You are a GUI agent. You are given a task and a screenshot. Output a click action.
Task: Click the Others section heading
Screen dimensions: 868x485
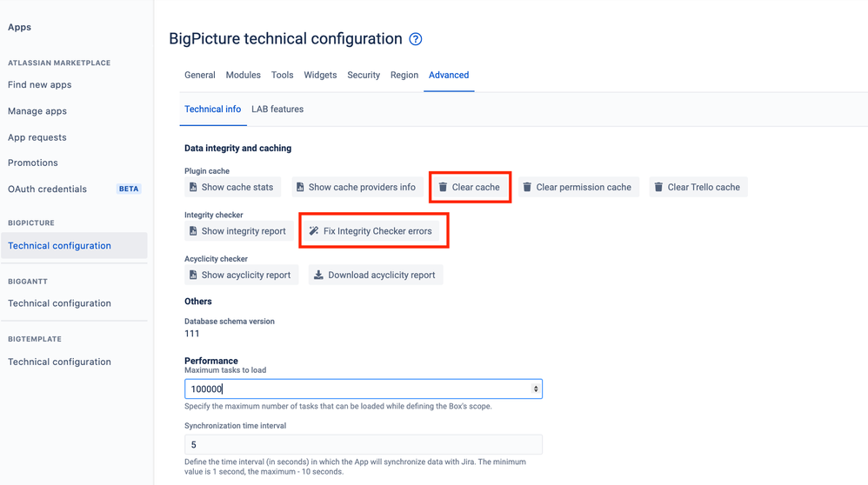198,302
